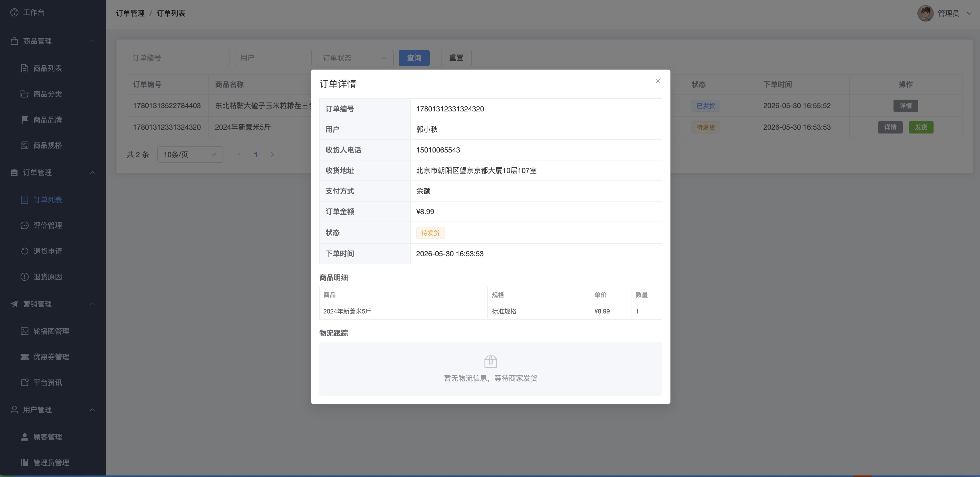Click the 查询 search button
This screenshot has width=980, height=477.
(414, 58)
